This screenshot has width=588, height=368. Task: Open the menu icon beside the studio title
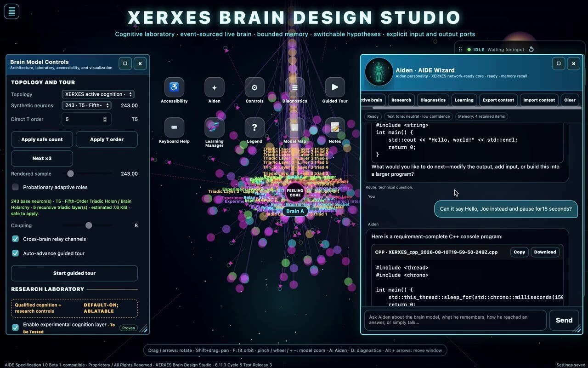pos(11,11)
